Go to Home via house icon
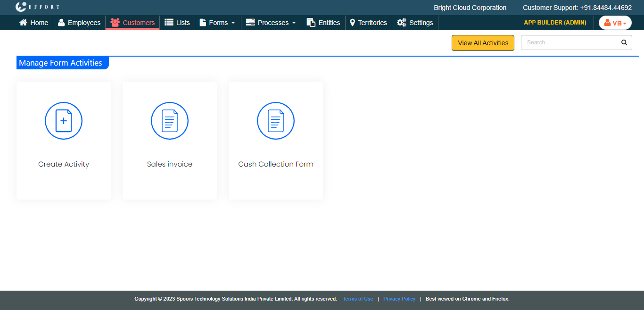Image resolution: width=644 pixels, height=310 pixels. [x=23, y=23]
